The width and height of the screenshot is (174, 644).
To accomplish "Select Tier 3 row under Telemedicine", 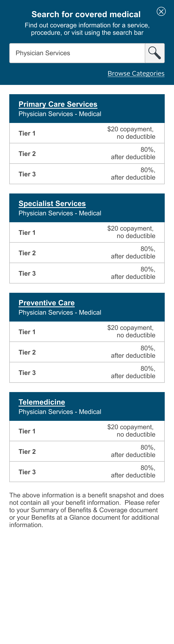I will tap(87, 472).
